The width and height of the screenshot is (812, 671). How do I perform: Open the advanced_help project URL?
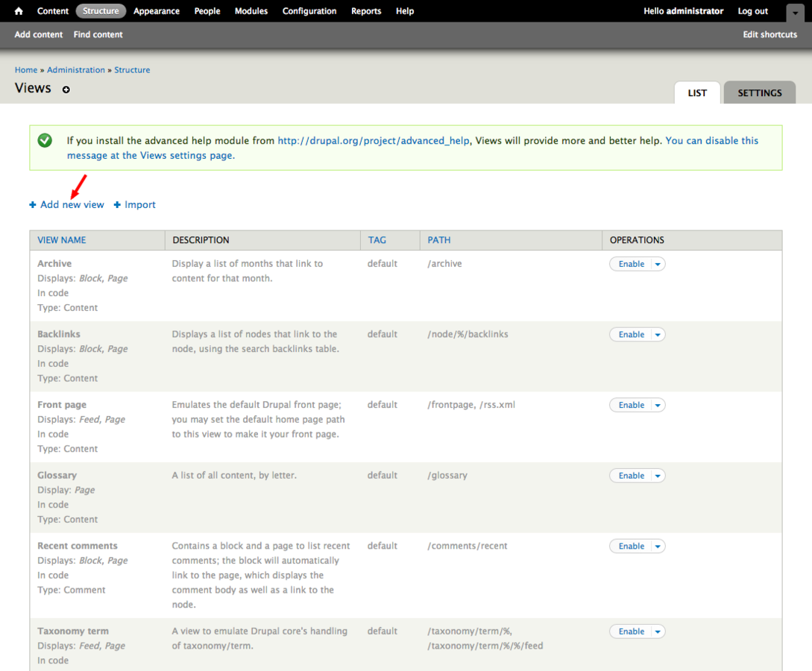coord(374,140)
